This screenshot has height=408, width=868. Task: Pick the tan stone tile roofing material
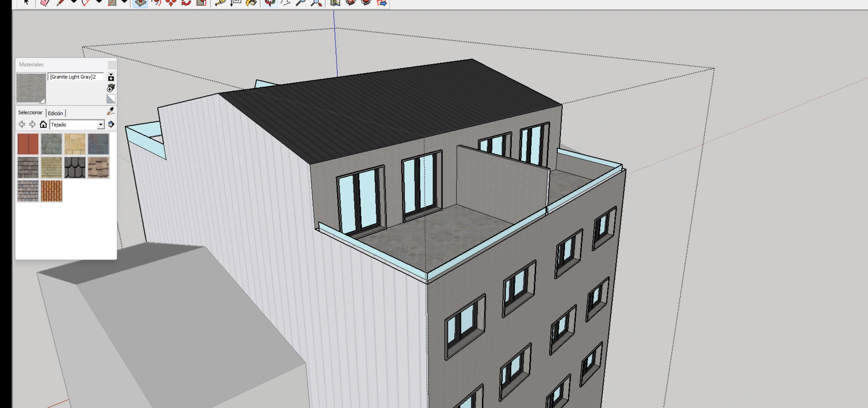(75, 144)
